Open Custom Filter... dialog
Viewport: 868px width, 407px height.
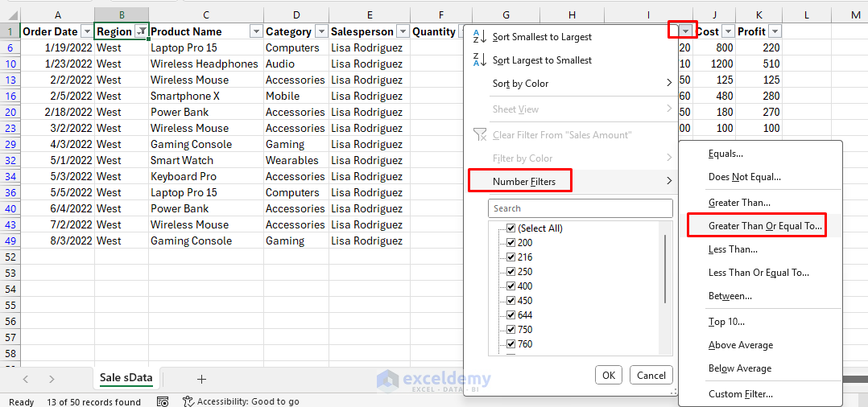[760, 394]
